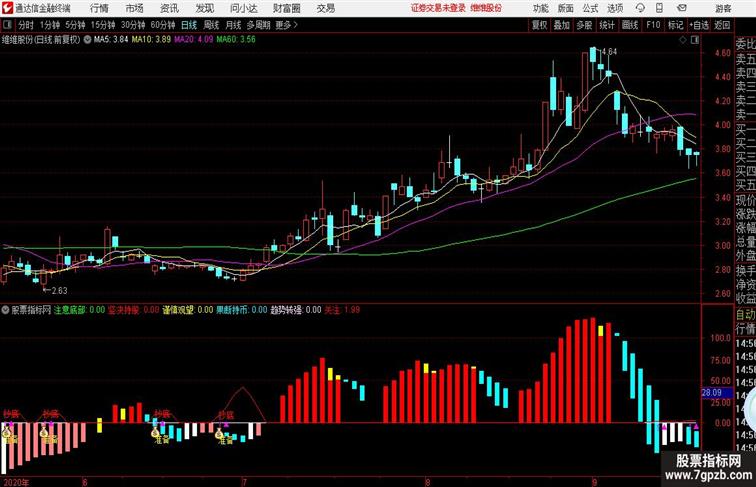
Task: Open the 选项 menu
Action: (x=615, y=8)
